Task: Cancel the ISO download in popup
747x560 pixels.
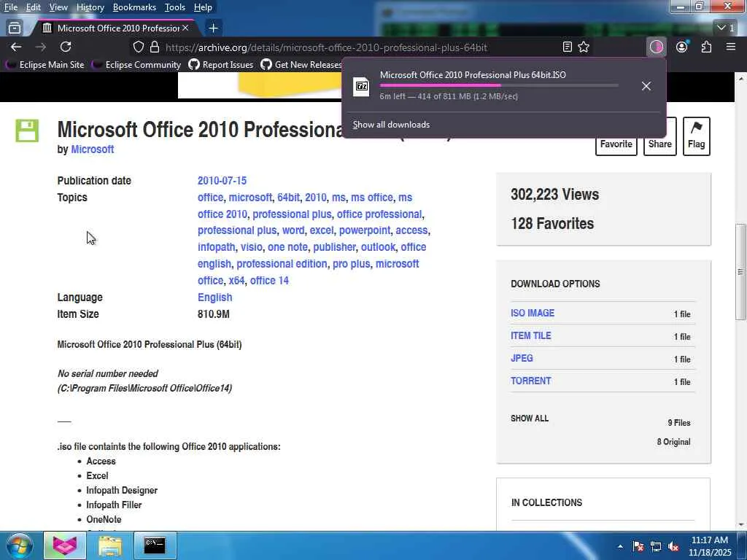Action: coord(646,86)
